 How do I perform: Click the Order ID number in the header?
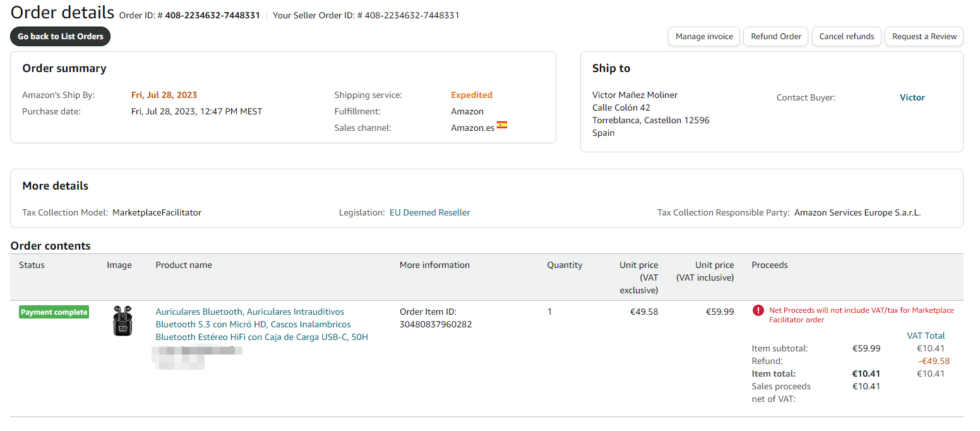pos(212,15)
